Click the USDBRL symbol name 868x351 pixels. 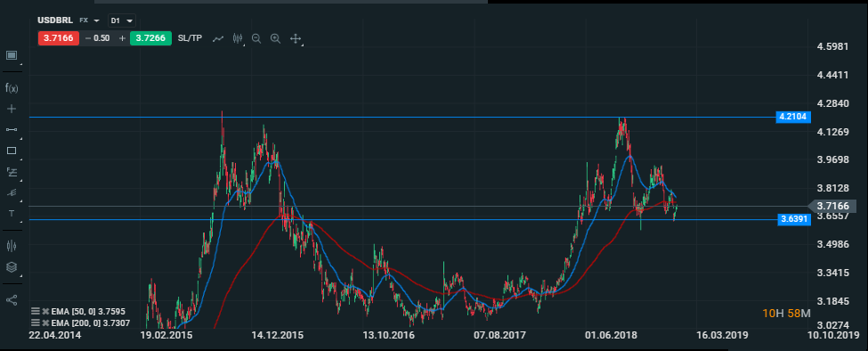coord(55,20)
